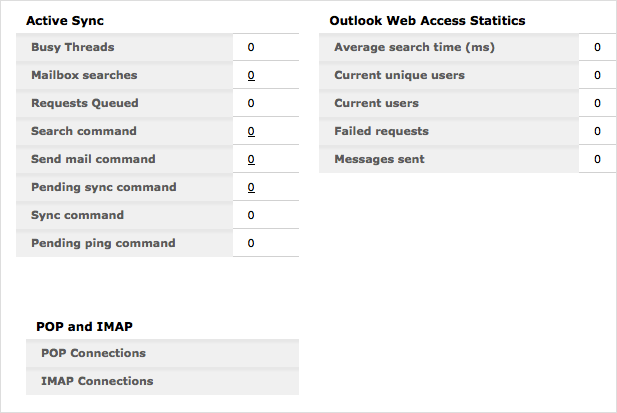Click the Search command count link

251,131
